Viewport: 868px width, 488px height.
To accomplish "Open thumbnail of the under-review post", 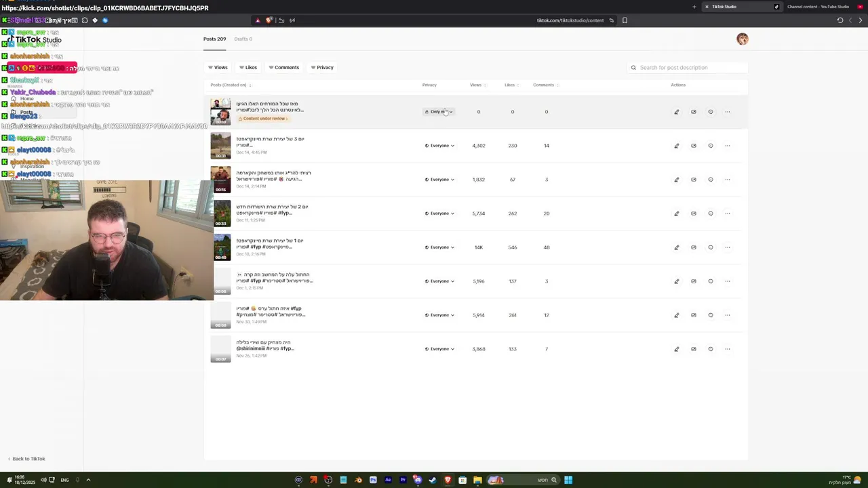I will tap(221, 112).
